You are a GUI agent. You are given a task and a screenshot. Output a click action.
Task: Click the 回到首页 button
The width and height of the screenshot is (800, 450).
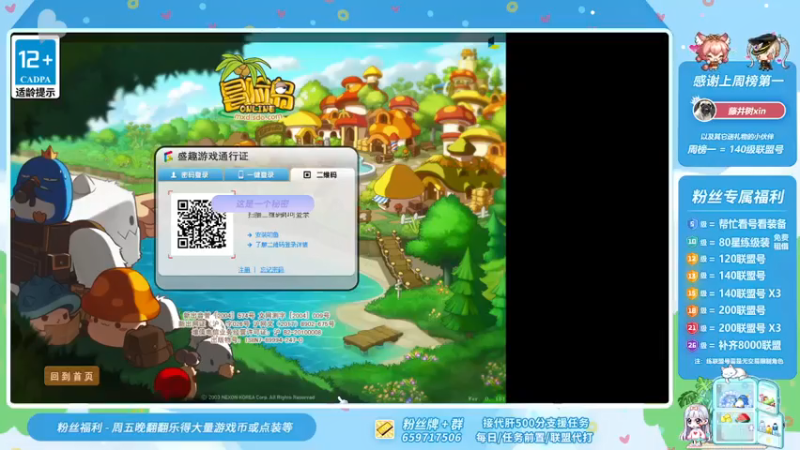71,377
